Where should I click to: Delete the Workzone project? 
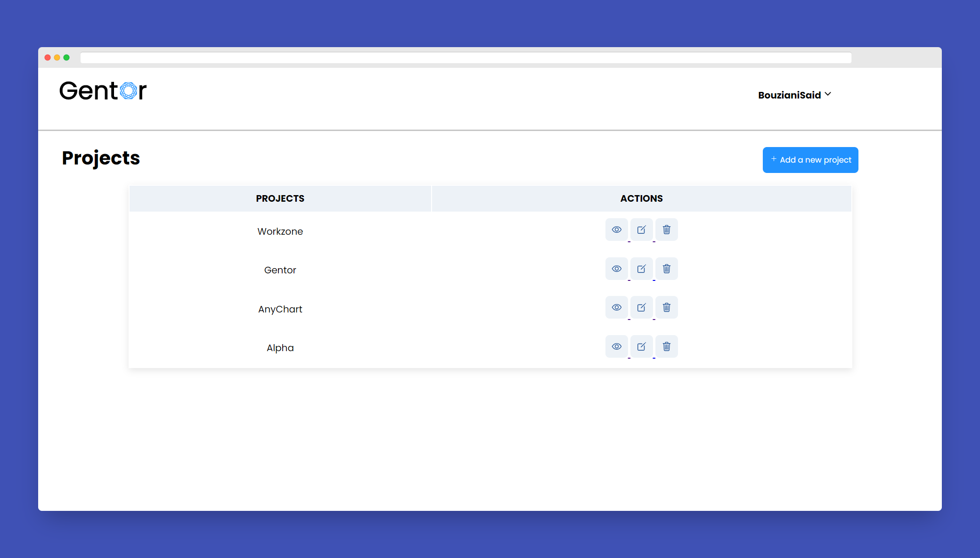666,230
